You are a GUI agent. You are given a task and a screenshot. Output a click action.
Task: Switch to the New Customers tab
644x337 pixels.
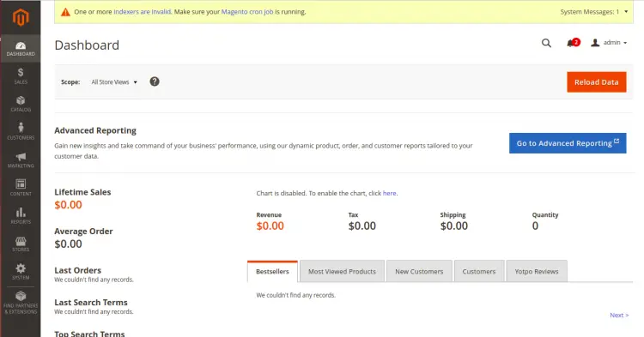(x=419, y=272)
